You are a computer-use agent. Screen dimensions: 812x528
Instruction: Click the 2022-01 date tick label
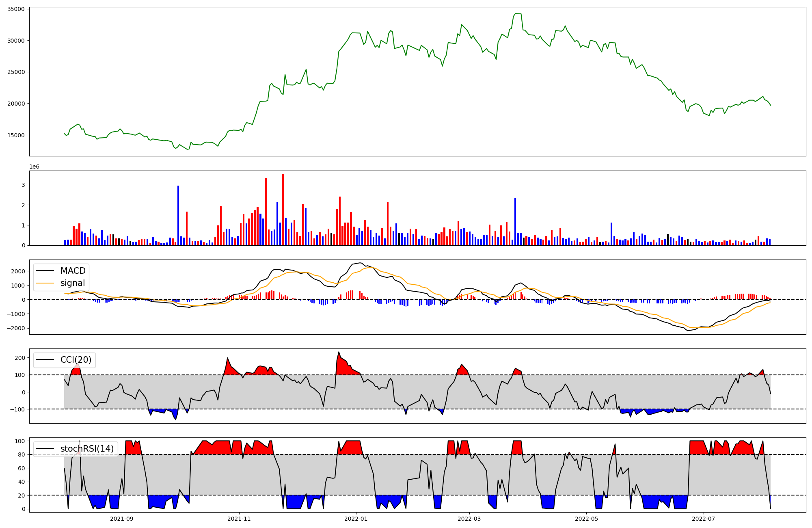[356, 519]
